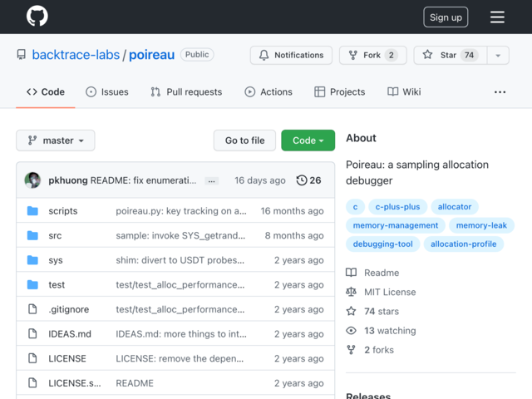Open the sys folder
The width and height of the screenshot is (532, 399).
pos(56,260)
